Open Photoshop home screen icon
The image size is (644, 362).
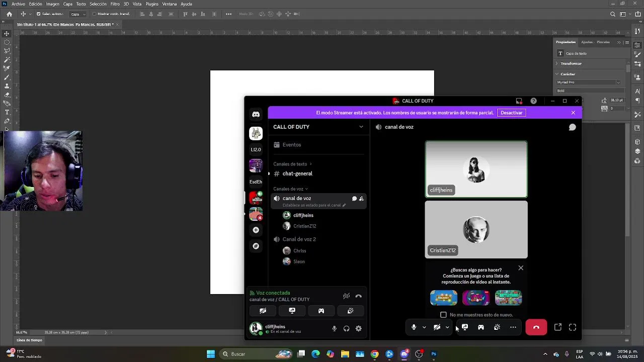click(x=9, y=14)
